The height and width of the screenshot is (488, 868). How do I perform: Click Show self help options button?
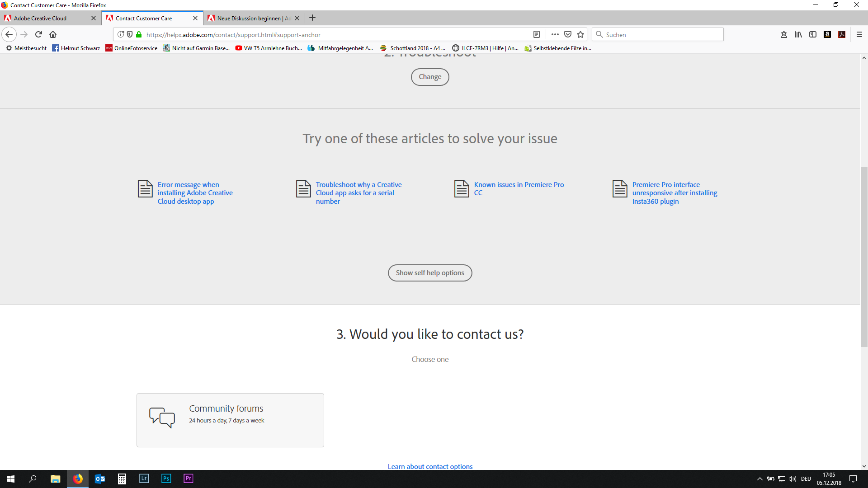(430, 273)
